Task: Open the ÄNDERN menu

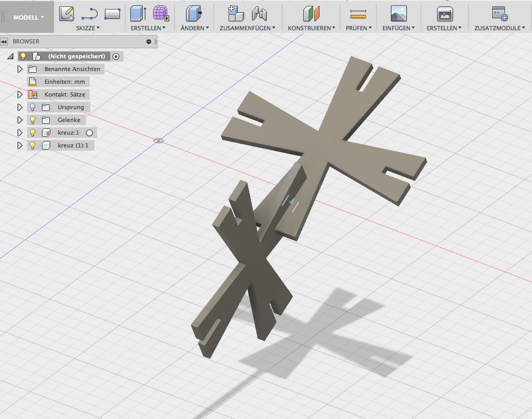Action: tap(195, 28)
